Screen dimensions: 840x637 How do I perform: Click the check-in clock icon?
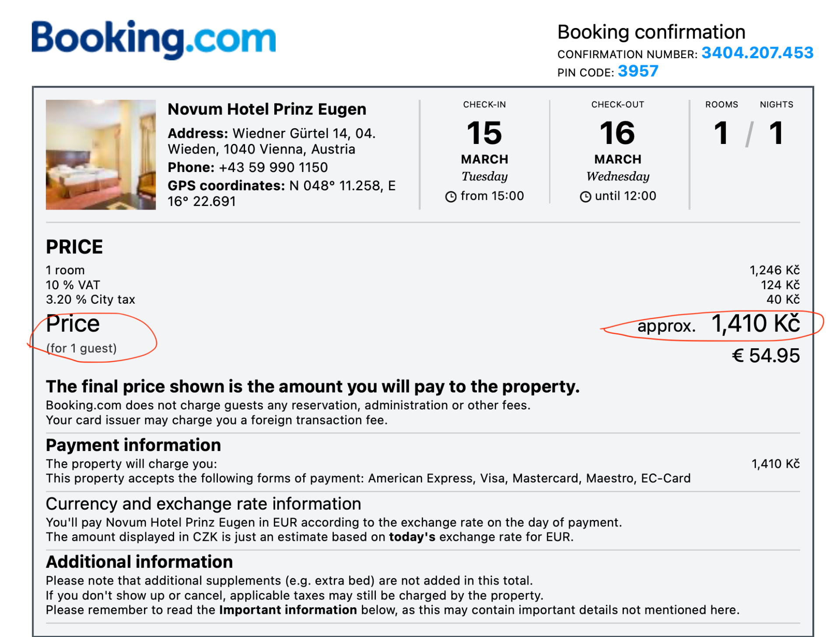451,197
